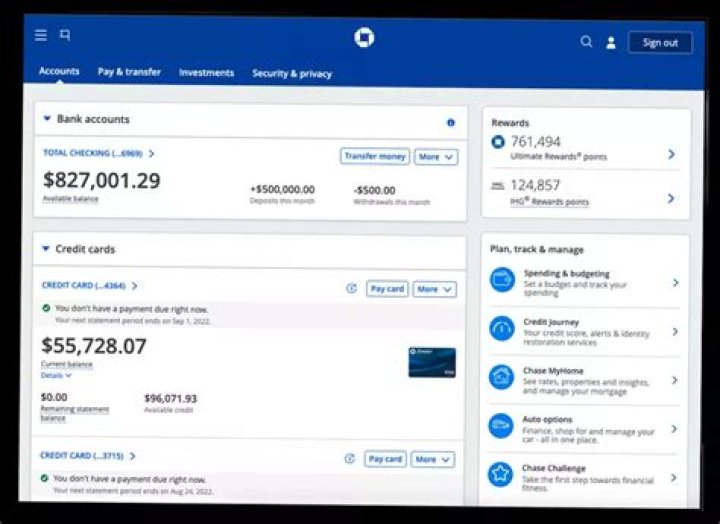Open Credit Journey chevron arrow
Screen dimensions: 720x524
tap(675, 331)
